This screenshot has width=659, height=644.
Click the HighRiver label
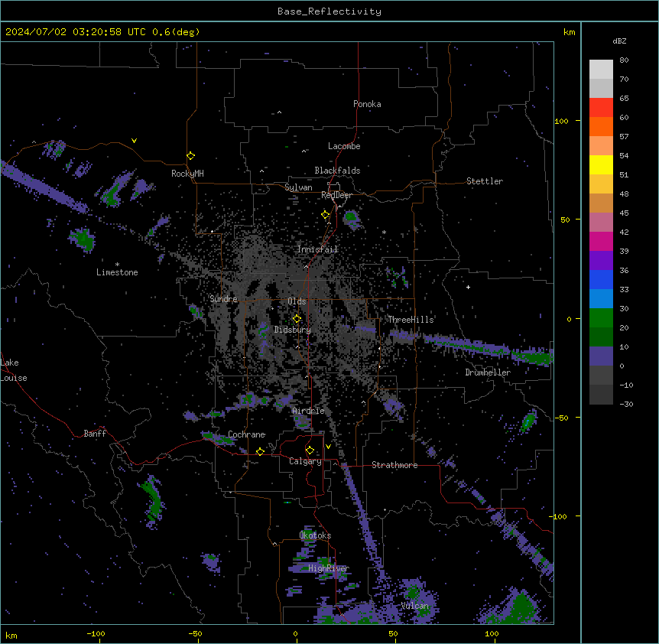[329, 569]
